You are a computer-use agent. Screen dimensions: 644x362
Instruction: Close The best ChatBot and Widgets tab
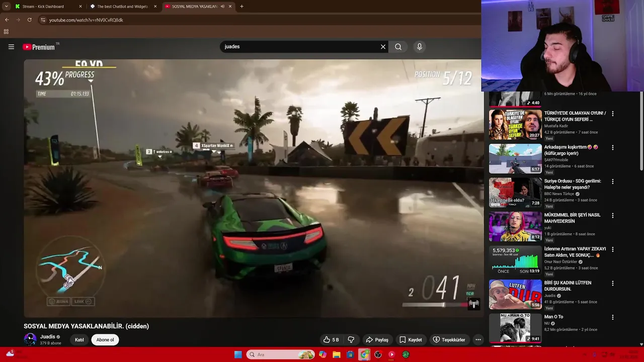tap(155, 7)
